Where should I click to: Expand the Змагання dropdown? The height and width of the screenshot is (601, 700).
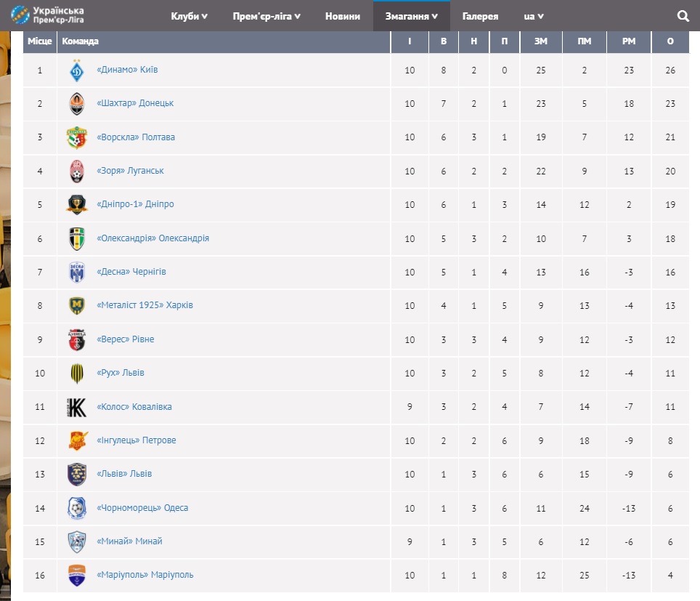coord(411,16)
